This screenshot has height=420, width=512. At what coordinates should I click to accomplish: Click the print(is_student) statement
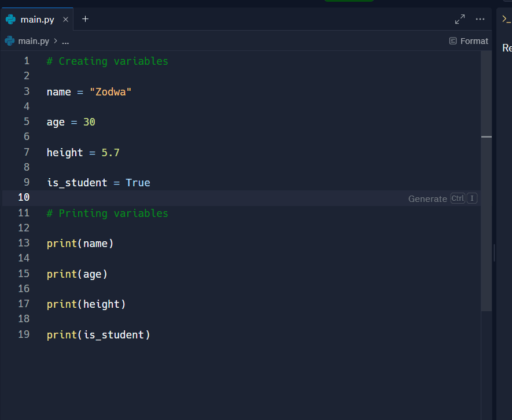click(98, 334)
